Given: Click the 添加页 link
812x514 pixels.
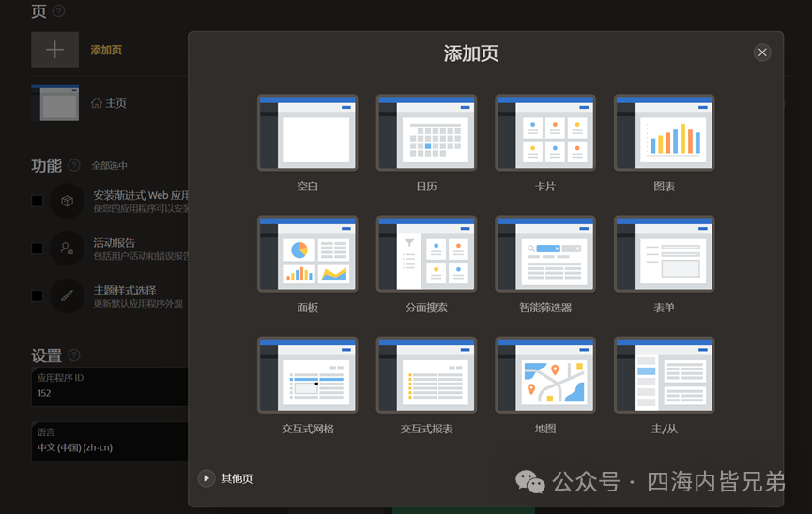Looking at the screenshot, I should pos(106,50).
